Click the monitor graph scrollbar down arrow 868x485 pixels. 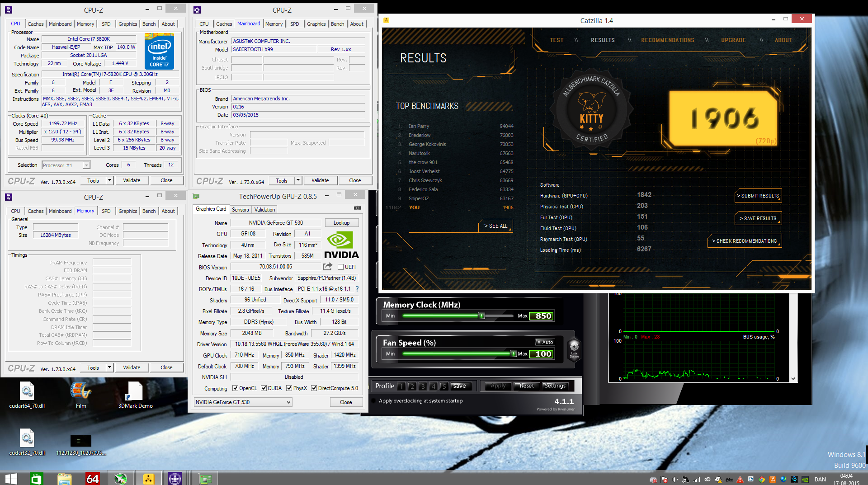point(793,379)
